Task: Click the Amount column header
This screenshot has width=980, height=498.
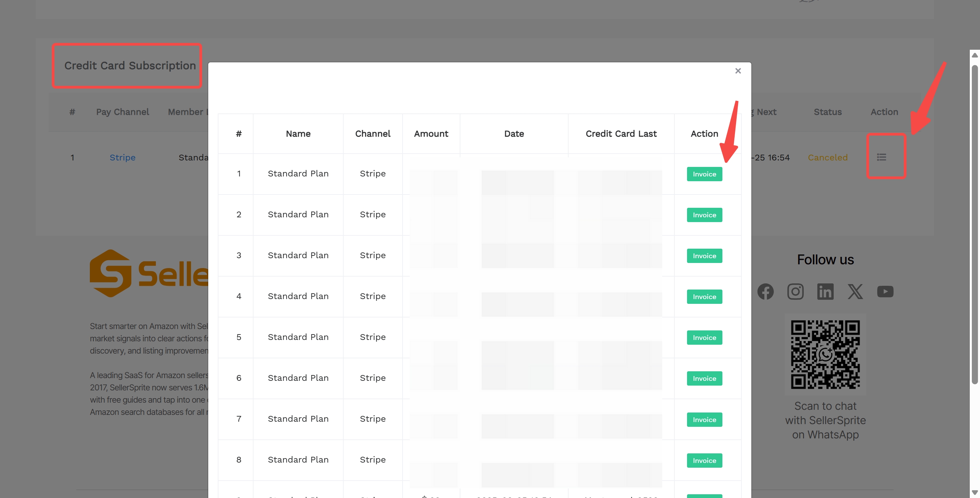Action: coord(431,134)
